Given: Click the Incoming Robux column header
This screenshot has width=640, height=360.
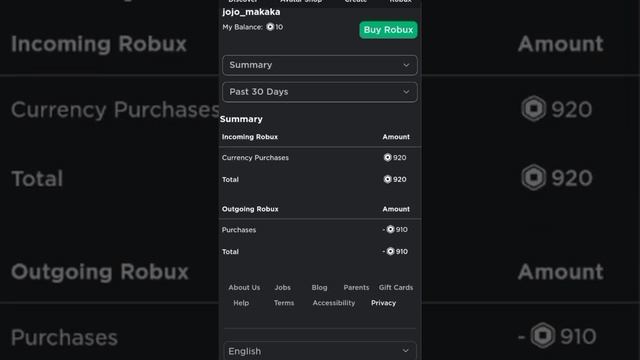Looking at the screenshot, I should click(x=250, y=137).
